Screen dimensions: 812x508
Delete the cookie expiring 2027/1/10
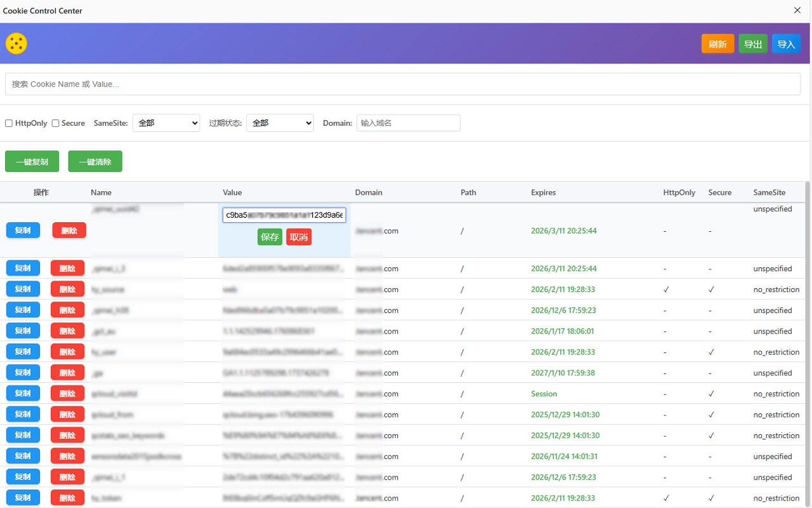tap(67, 373)
